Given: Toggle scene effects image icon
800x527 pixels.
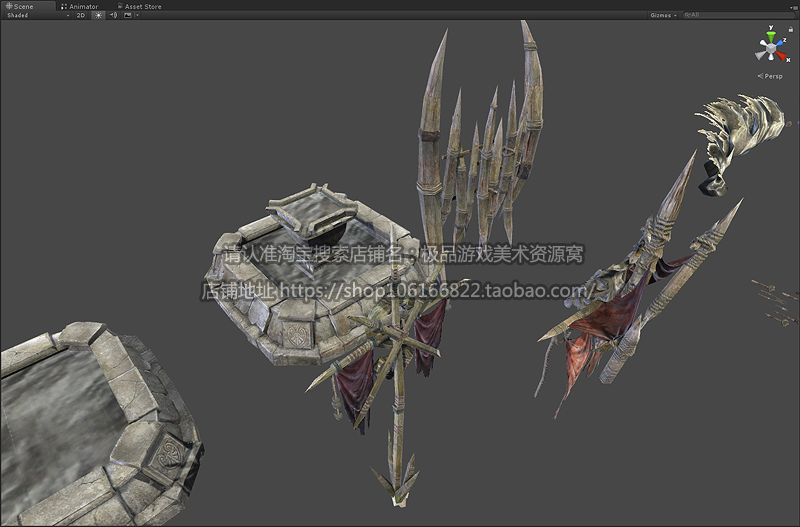Looking at the screenshot, I should click(128, 15).
